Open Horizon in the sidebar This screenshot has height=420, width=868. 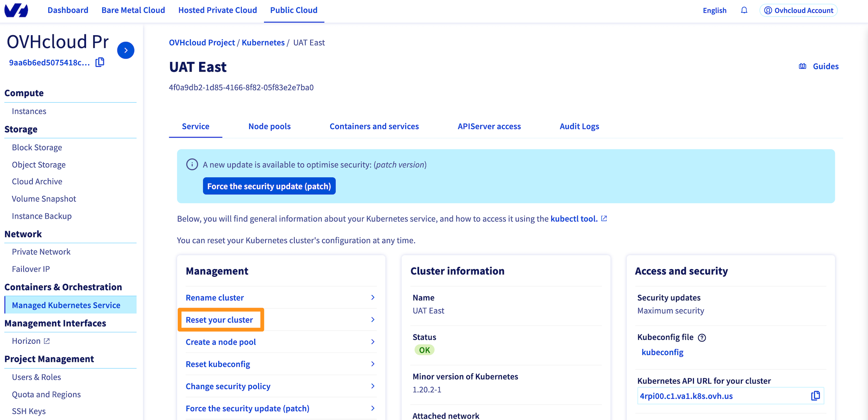click(26, 341)
